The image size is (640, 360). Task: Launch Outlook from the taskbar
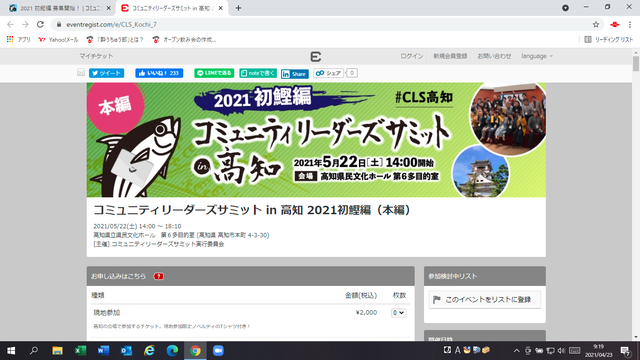coord(126,351)
